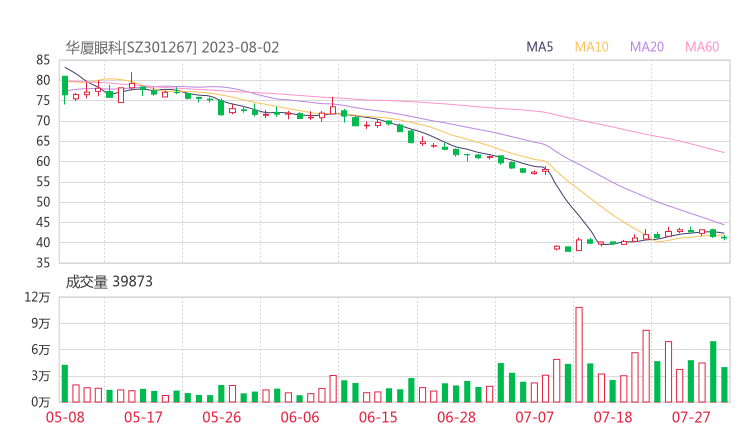Click the 06-15 date axis label
Image resolution: width=740 pixels, height=440 pixels.
pyautogui.click(x=378, y=417)
